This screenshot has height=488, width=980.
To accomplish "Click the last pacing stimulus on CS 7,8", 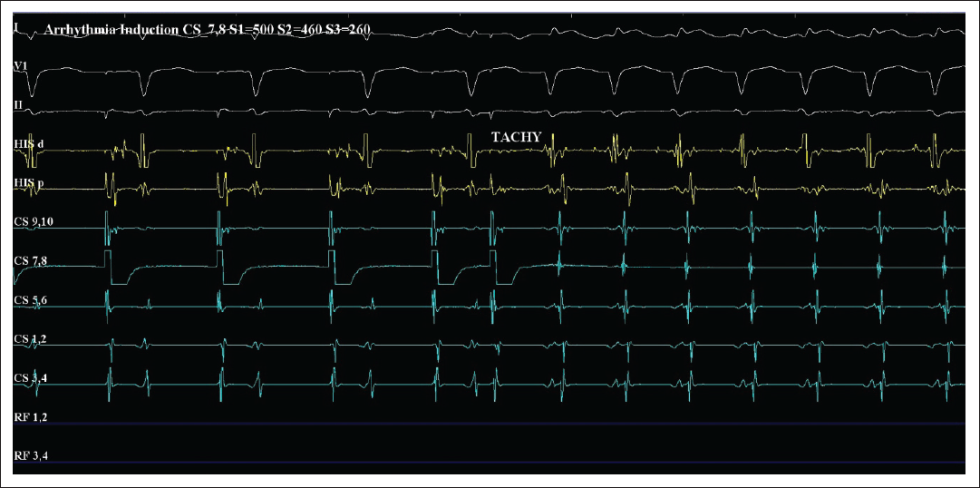I will pos(494,268).
